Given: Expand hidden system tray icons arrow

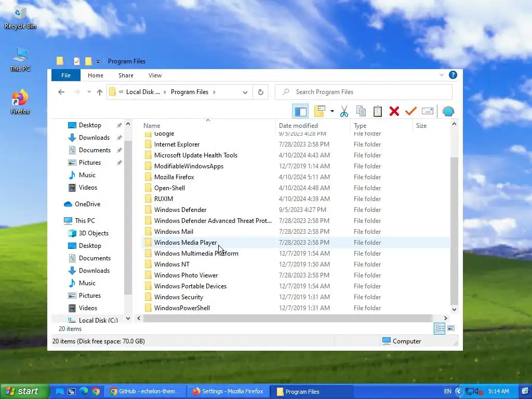Looking at the screenshot, I should pos(459,392).
